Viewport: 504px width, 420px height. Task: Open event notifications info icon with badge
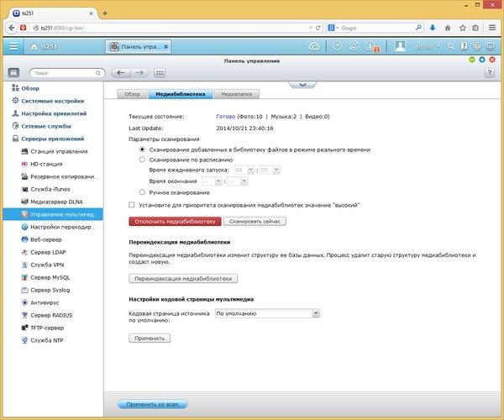[371, 47]
